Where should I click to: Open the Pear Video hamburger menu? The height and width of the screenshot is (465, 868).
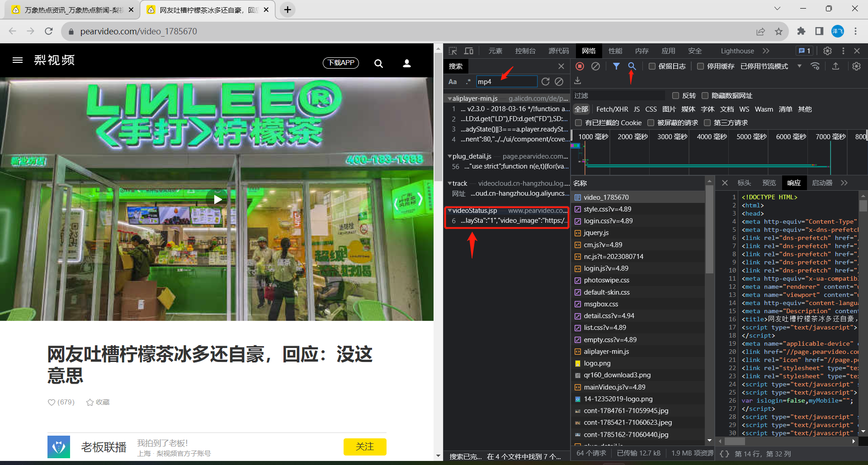pyautogui.click(x=18, y=60)
